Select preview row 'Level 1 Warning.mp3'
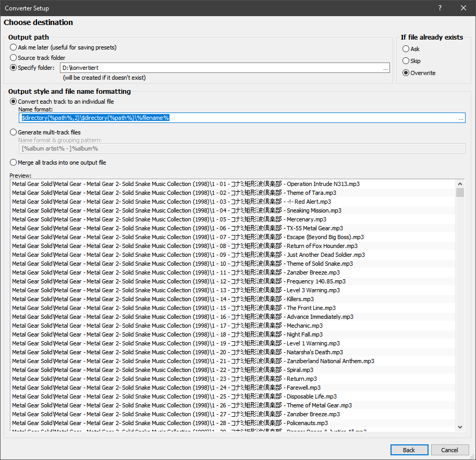 (233, 343)
